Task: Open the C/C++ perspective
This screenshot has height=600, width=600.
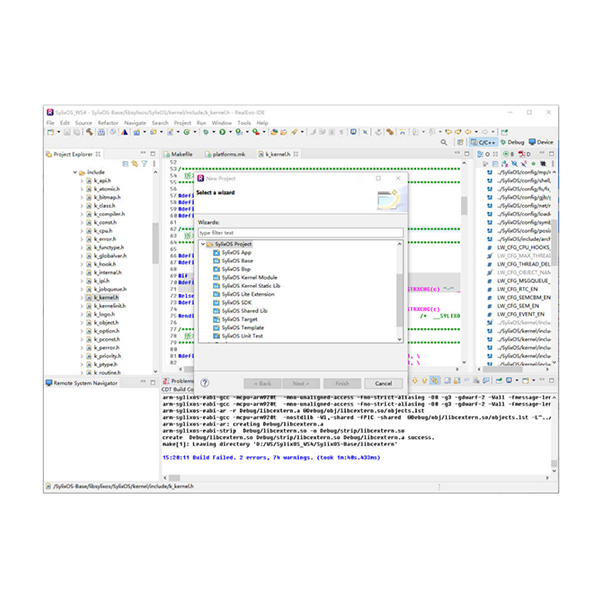Action: (x=486, y=142)
